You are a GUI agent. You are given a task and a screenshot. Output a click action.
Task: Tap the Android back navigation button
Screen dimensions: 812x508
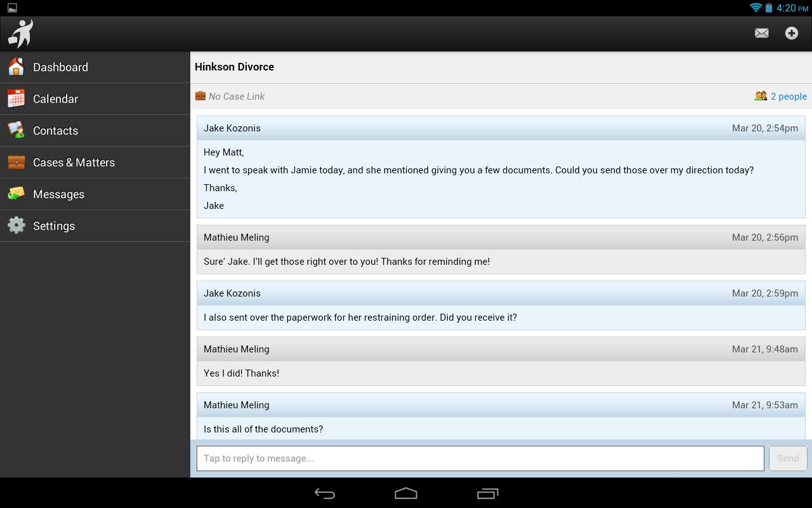[x=325, y=493]
